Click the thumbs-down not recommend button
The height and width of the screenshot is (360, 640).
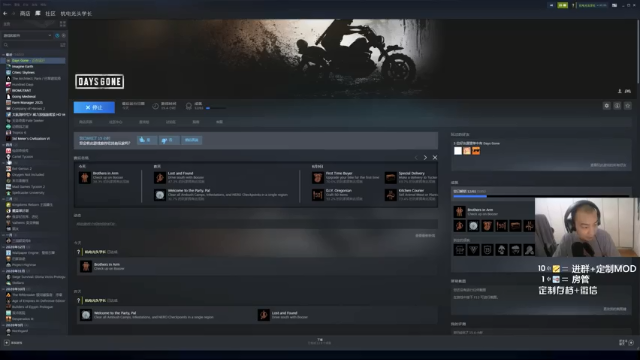click(x=169, y=140)
